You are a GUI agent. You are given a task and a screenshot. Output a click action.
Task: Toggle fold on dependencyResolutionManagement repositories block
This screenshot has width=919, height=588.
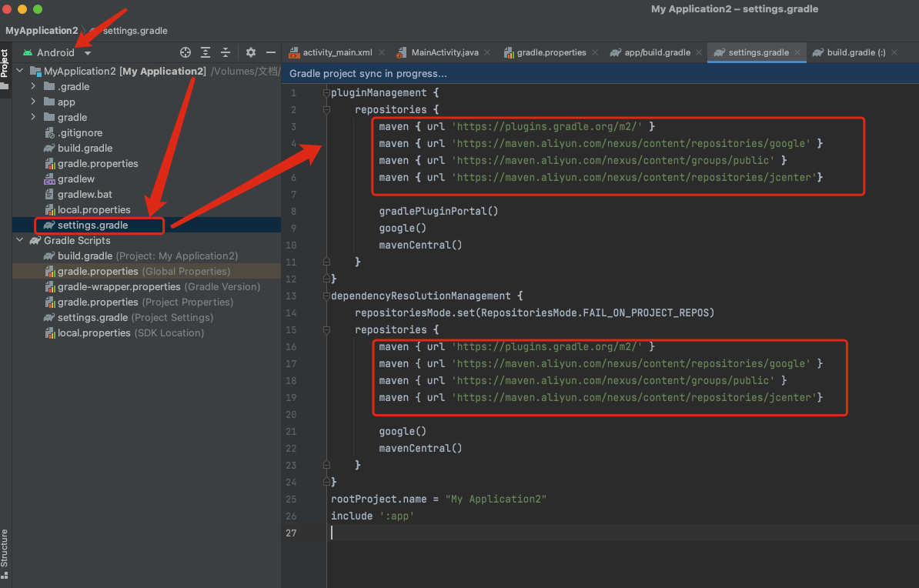click(326, 329)
